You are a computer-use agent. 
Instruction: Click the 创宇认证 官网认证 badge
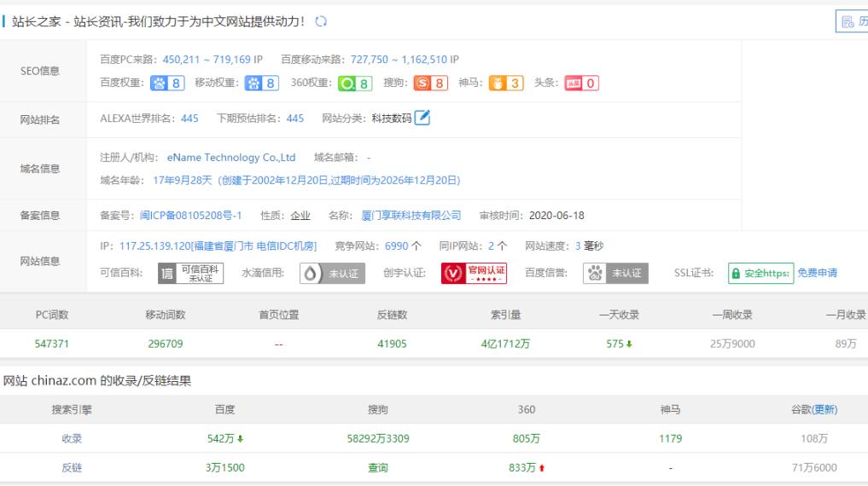pyautogui.click(x=474, y=273)
